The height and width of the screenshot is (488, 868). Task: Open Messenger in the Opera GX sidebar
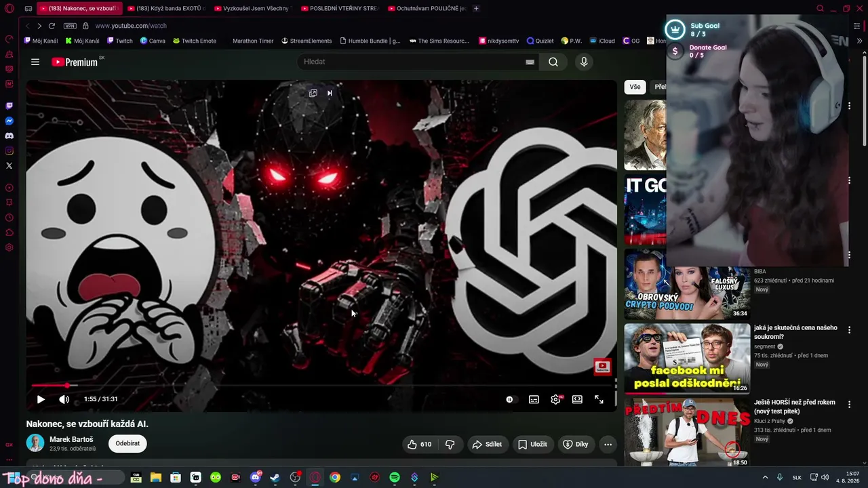coord(9,121)
